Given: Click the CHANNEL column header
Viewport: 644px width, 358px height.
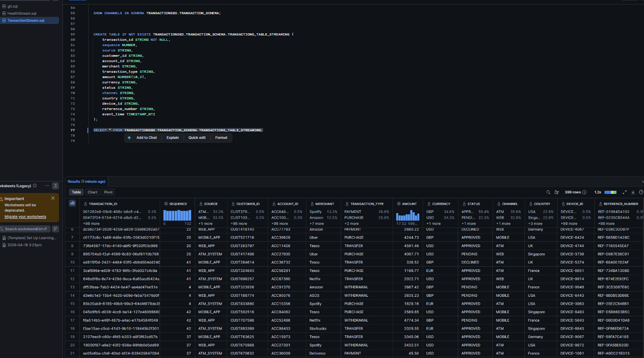Looking at the screenshot, I should pos(510,204).
